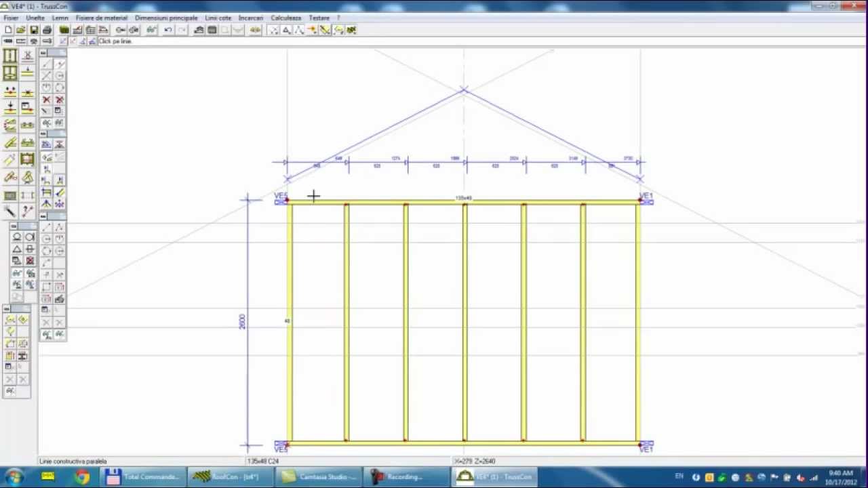Open Chrome from the taskbar
Viewport: 868px width, 488px height.
(x=82, y=477)
